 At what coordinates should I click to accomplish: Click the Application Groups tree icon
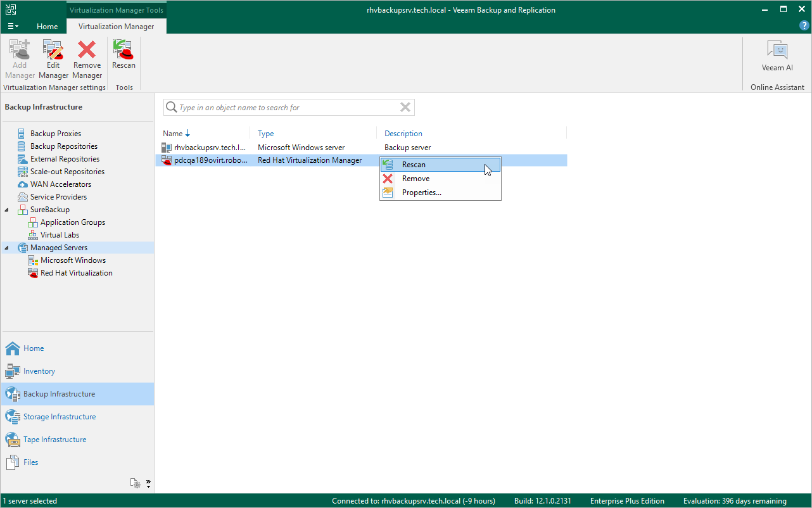[33, 222]
